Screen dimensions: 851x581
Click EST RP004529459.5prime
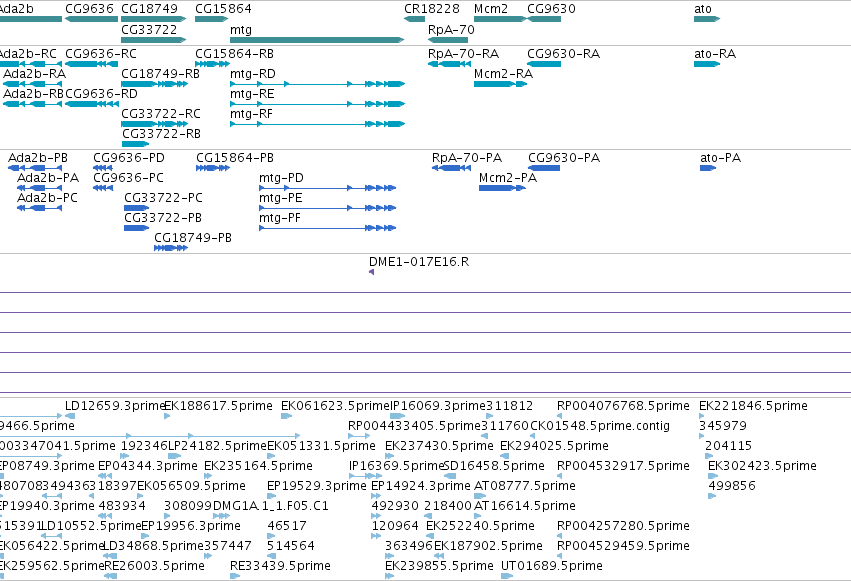560,556
